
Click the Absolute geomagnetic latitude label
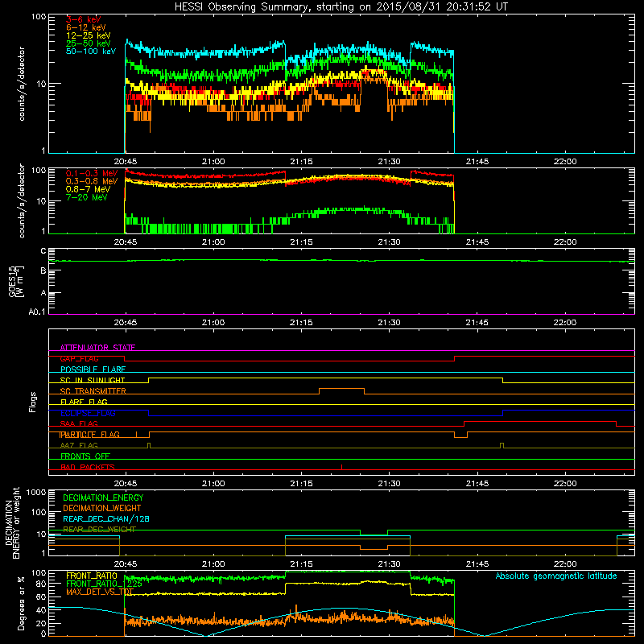(x=556, y=576)
